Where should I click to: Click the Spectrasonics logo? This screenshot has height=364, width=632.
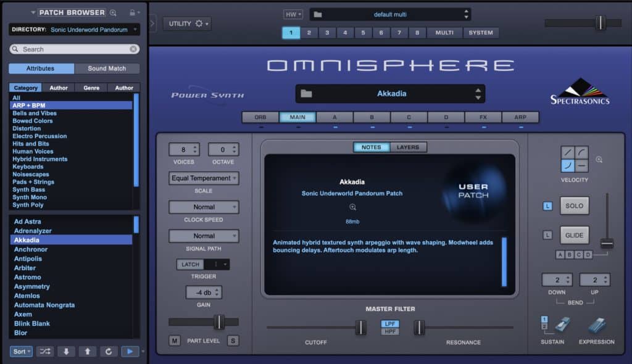click(580, 92)
